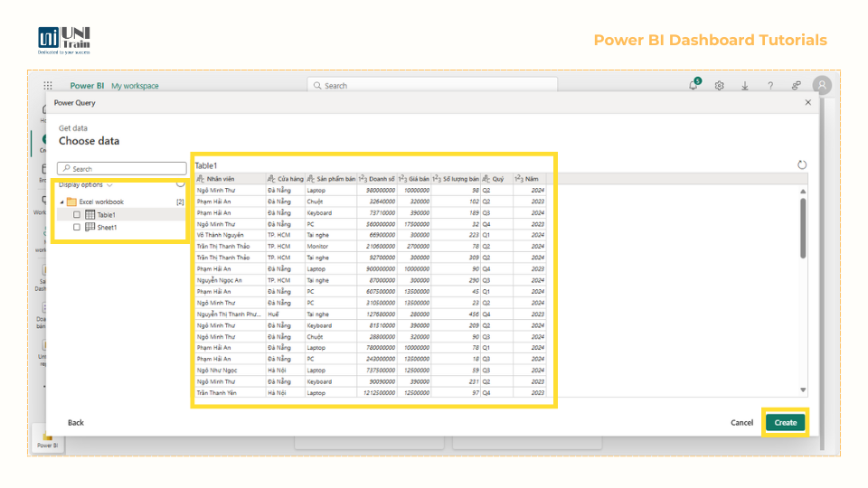Open the user account avatar
The height and width of the screenshot is (488, 868).
(x=822, y=85)
